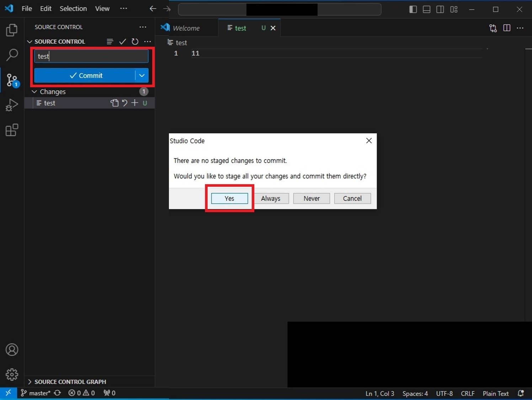This screenshot has width=532, height=400.
Task: Open customize layout icon
Action: pos(454,9)
